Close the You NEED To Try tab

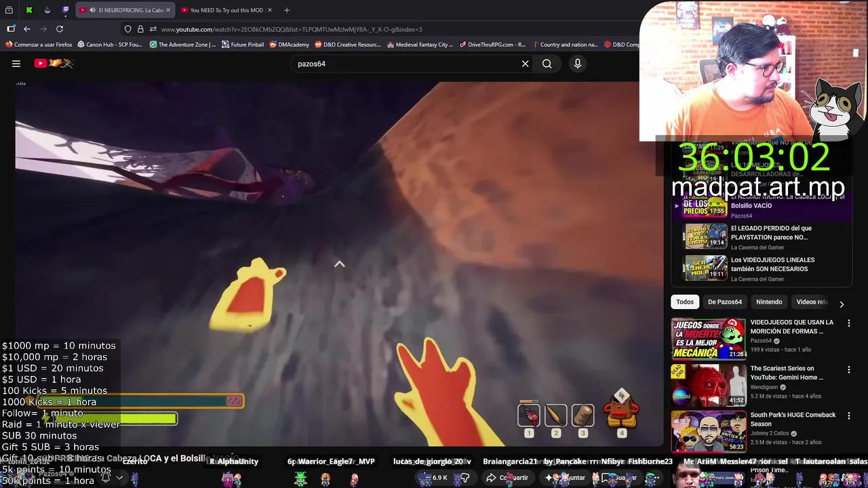(270, 10)
